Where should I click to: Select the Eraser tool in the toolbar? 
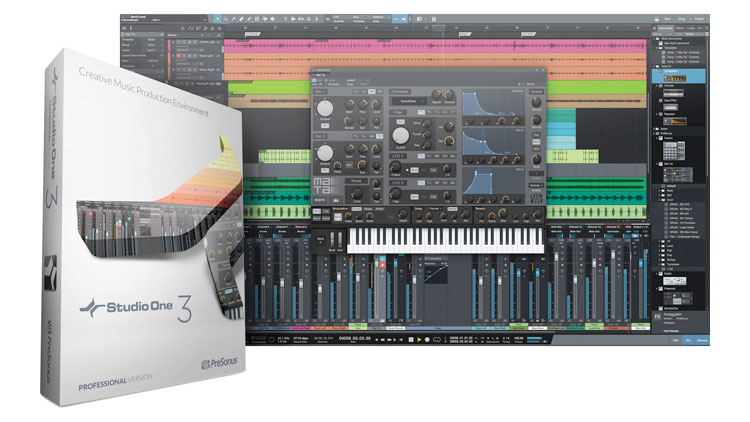pyautogui.click(x=241, y=19)
